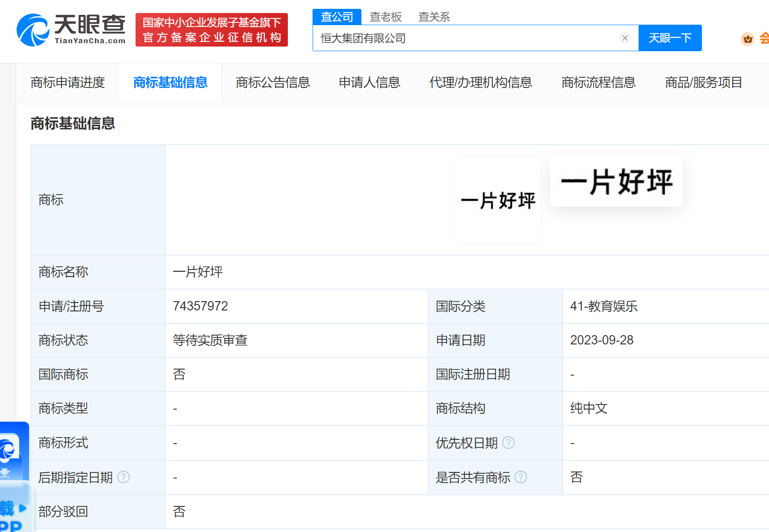Click help icon beside 是否共有商标
Viewport: 769px width, 532px height.
(x=521, y=477)
